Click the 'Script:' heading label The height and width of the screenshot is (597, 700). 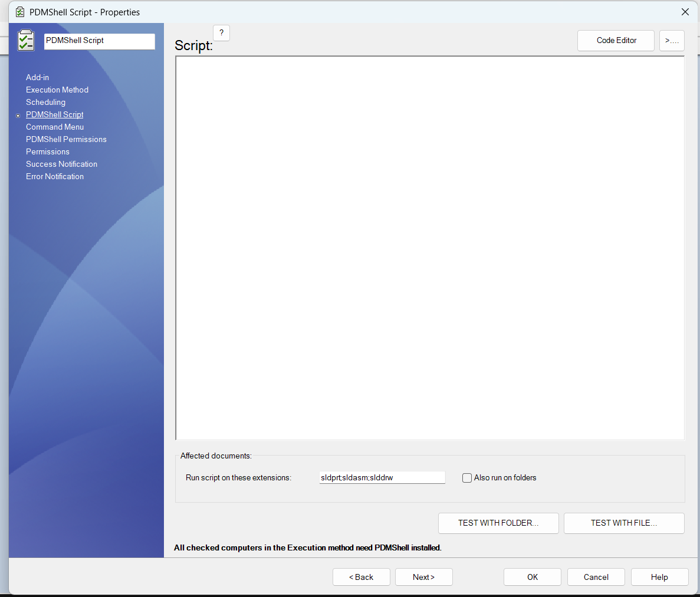[193, 45]
